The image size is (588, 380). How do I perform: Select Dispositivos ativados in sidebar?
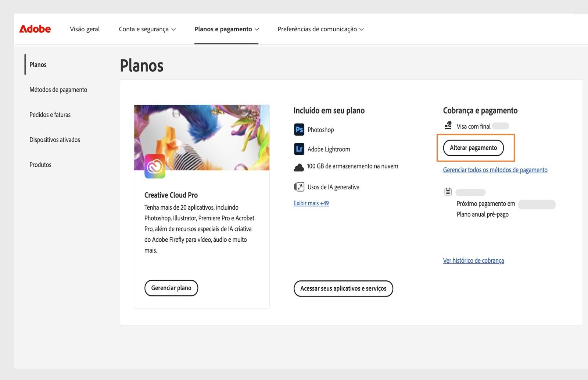tap(55, 139)
